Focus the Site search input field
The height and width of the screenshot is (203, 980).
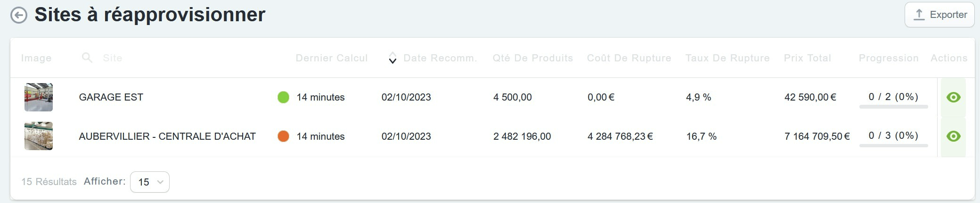(184, 58)
